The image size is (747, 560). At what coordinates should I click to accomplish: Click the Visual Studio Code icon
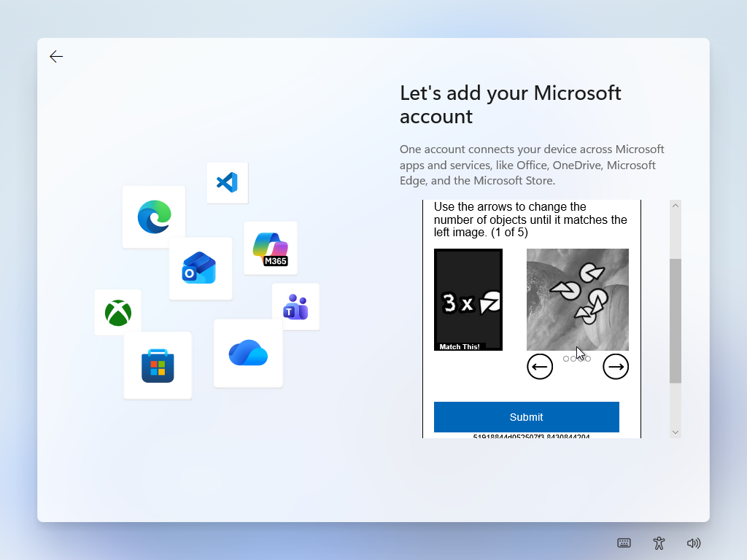[x=227, y=183]
